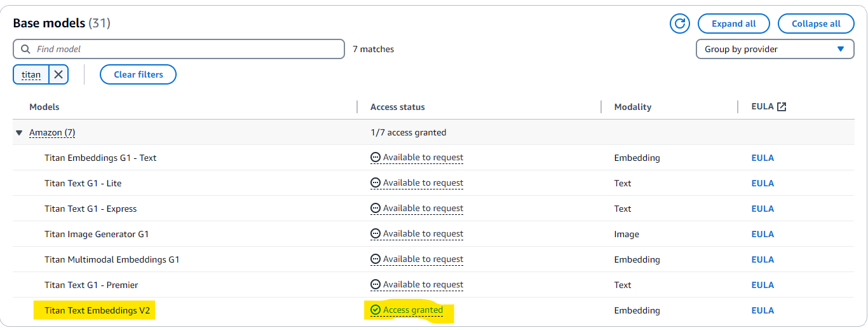The image size is (868, 330).
Task: Click the status icon for Titan Text G1 - Lite
Action: 376,183
